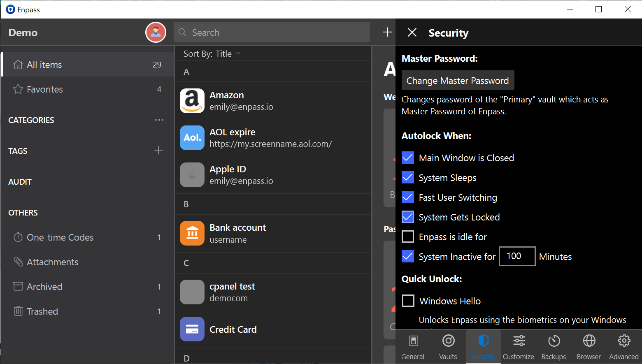Viewport: 642px width, 364px height.
Task: Expand the TAGS section
Action: (18, 151)
